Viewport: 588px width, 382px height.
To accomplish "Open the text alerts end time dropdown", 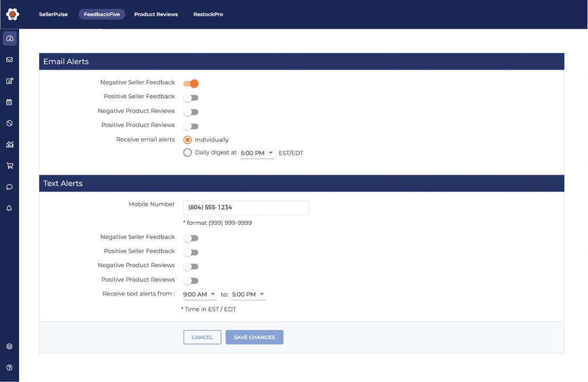I will (249, 294).
